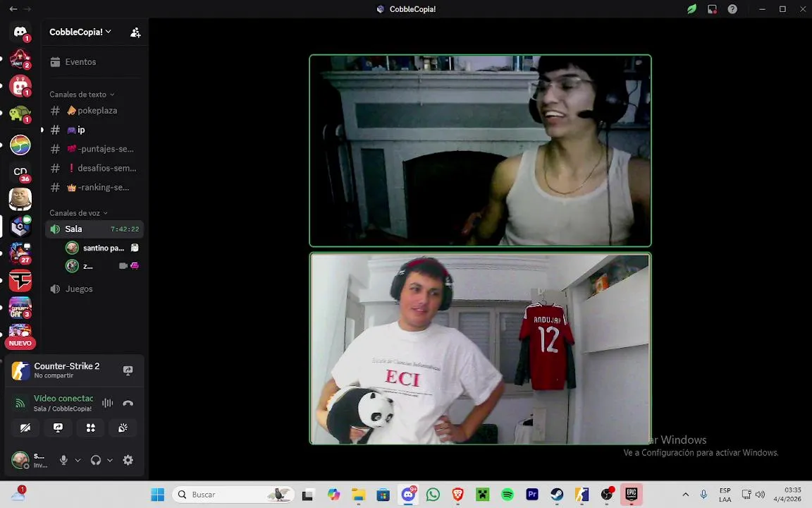Image resolution: width=812 pixels, height=508 pixels.
Task: Open microphone input options chevron
Action: coord(78,460)
